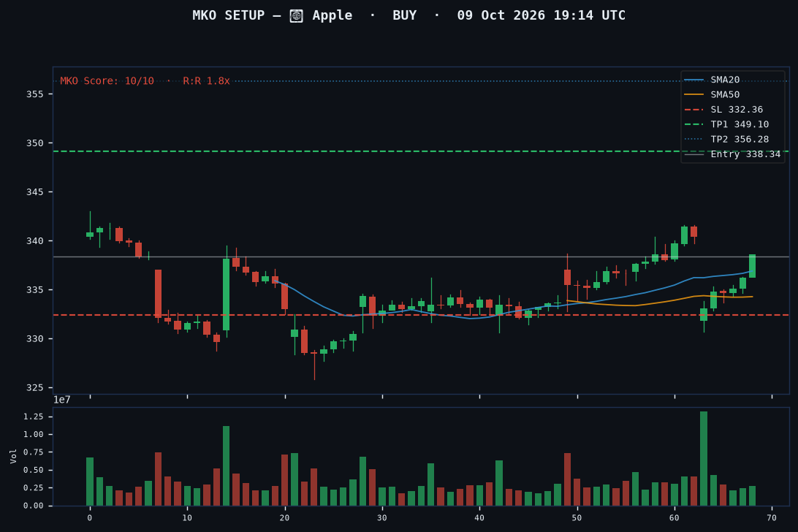Screen dimensions: 798x532
Task: Click the Apple logo icon in title
Action: click(296, 16)
